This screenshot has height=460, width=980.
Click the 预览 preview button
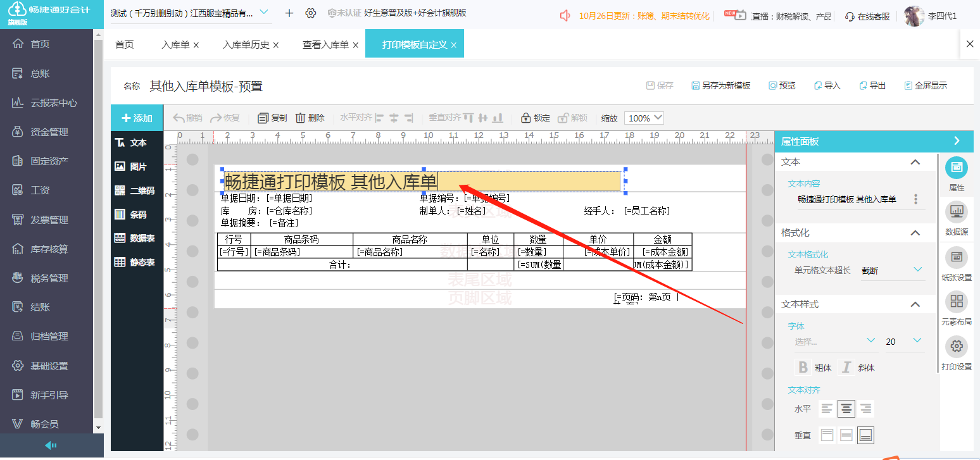pos(782,85)
